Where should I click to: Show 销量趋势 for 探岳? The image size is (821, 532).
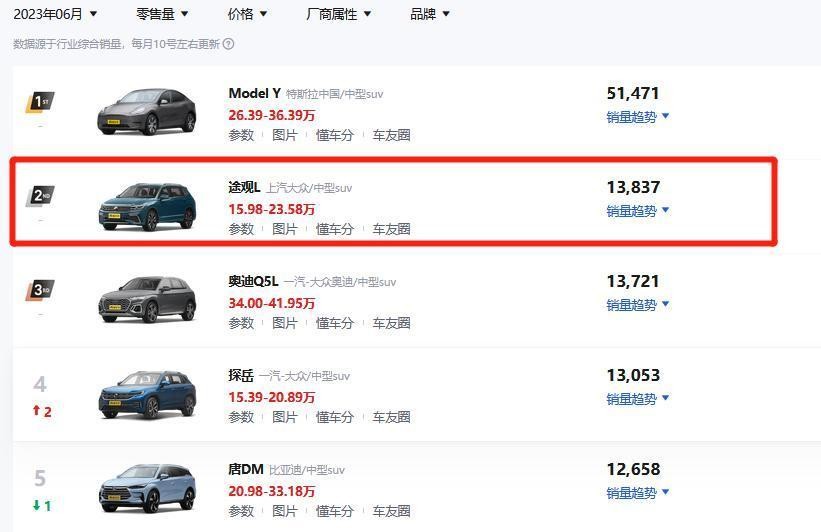coord(637,399)
